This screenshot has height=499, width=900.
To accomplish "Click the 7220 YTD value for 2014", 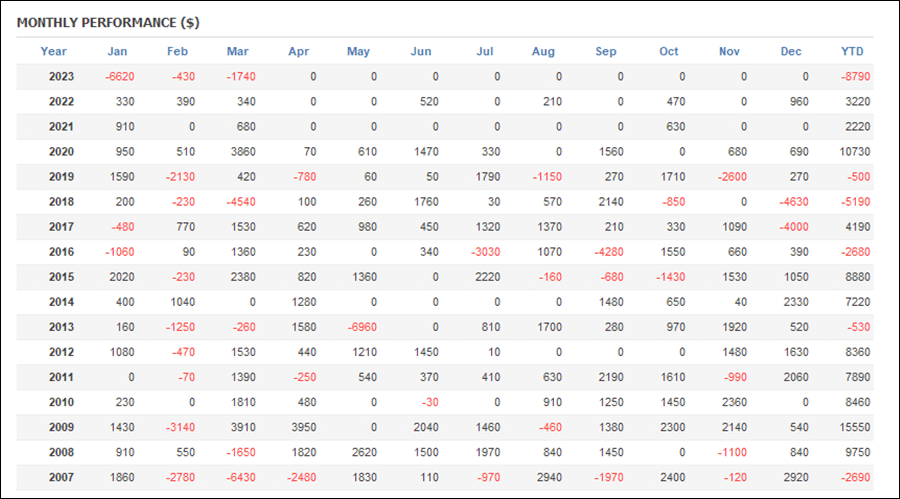I will click(858, 302).
